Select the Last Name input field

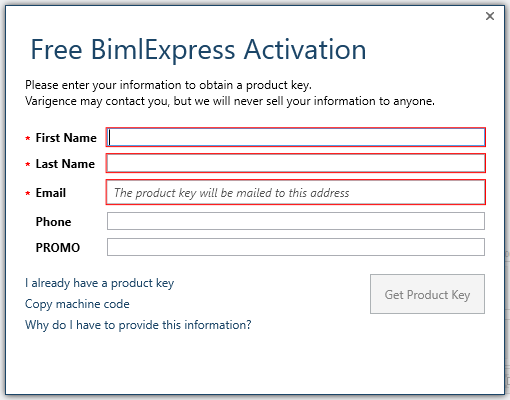[x=296, y=163]
